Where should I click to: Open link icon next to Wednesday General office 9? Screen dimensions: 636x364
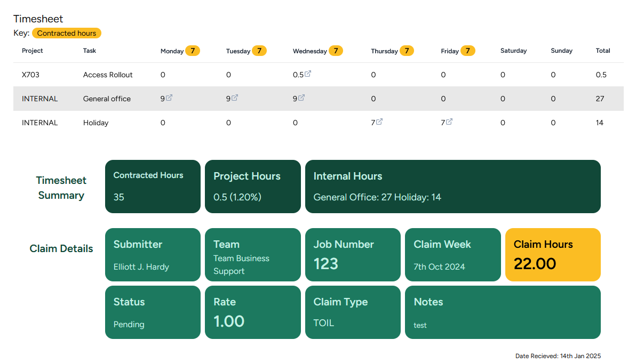click(301, 98)
